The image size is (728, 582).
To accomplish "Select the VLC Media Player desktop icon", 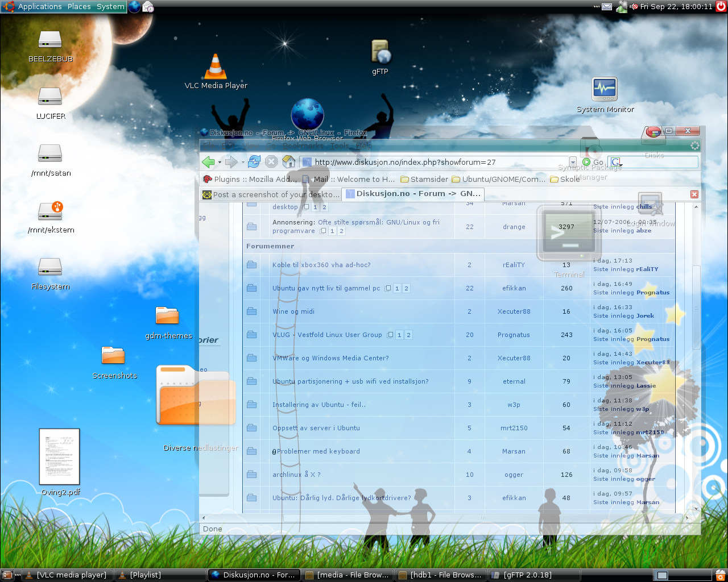I will pyautogui.click(x=216, y=66).
